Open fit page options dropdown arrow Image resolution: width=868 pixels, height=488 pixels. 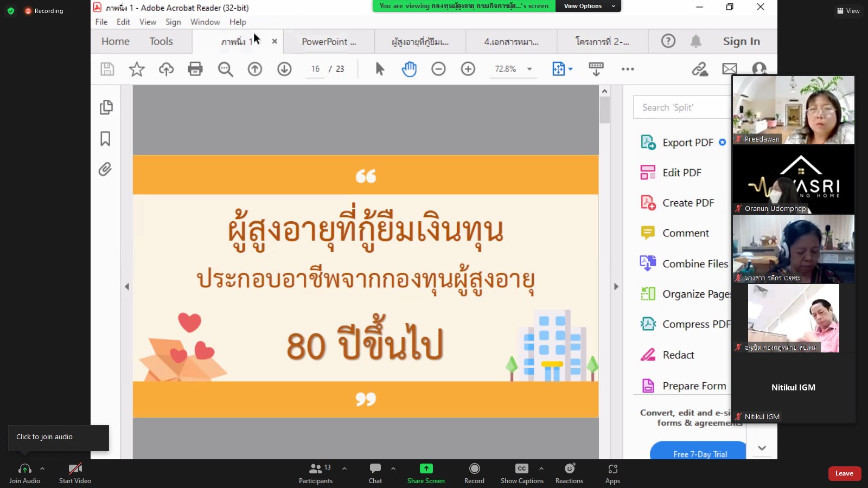570,69
